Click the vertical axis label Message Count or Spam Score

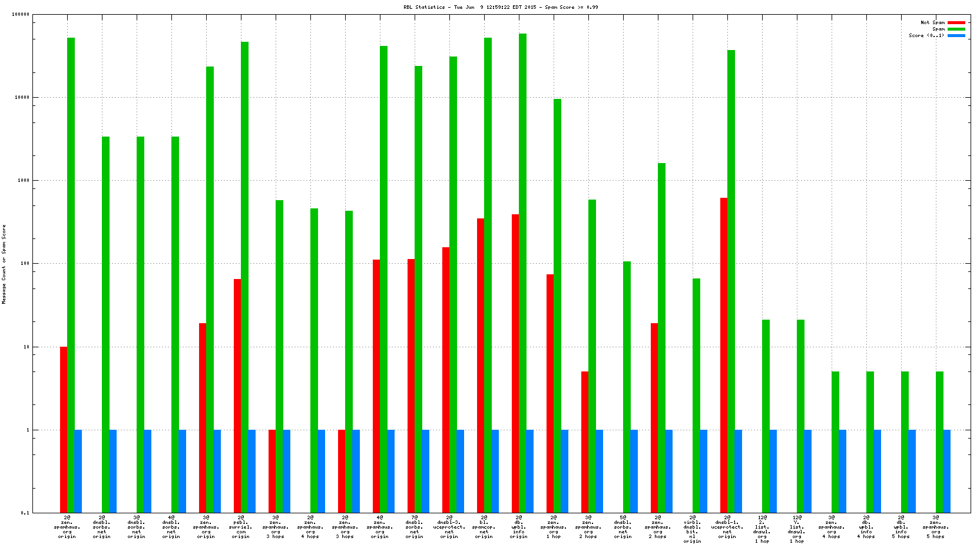(x=4, y=264)
